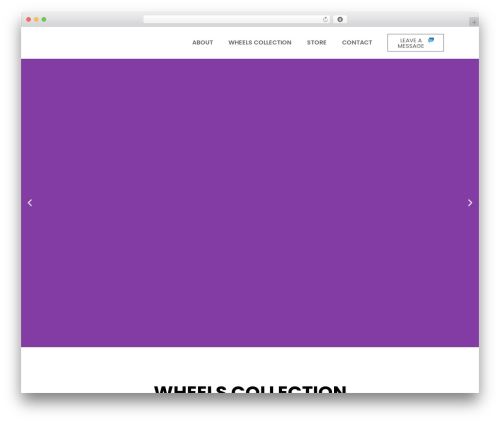Close the window with the red button

click(29, 20)
